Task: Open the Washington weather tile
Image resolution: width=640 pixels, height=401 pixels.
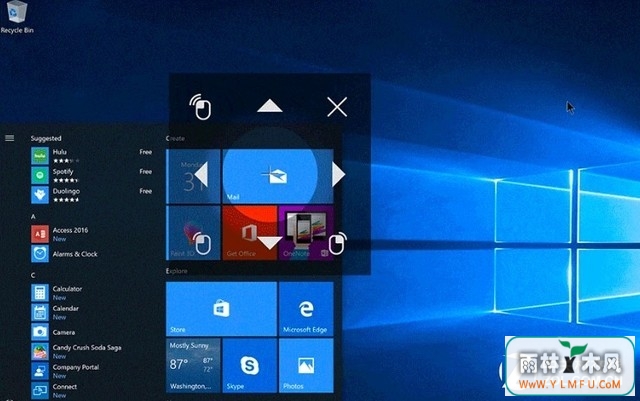Action: coord(193,365)
